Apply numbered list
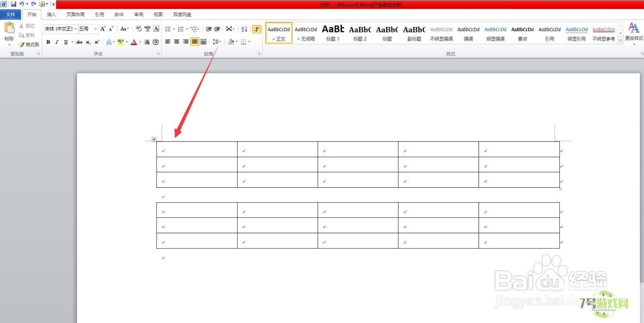The height and width of the screenshot is (323, 644). click(181, 29)
